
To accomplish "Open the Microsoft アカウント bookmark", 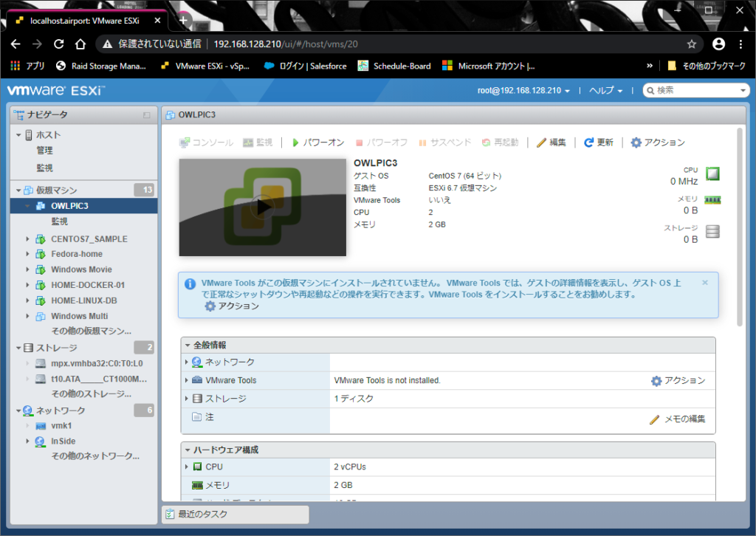I will [x=489, y=66].
